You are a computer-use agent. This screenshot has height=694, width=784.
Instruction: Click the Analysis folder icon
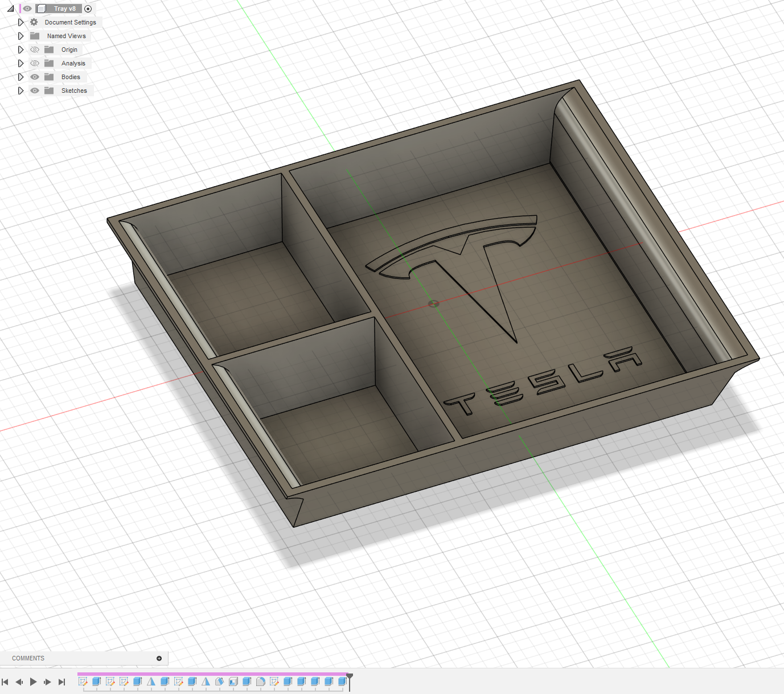coord(49,63)
